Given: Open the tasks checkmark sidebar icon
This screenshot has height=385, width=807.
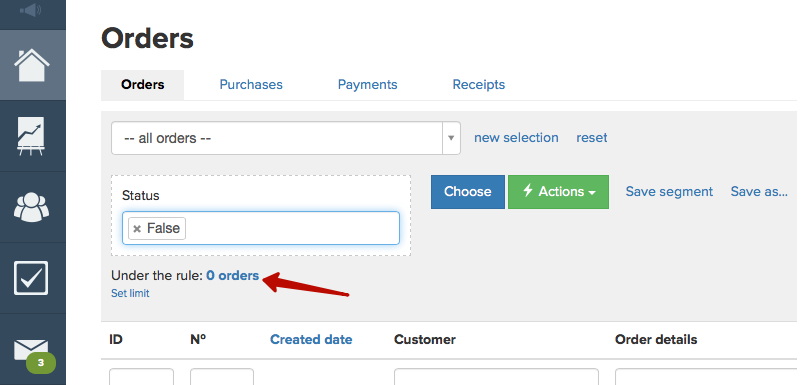Looking at the screenshot, I should (31, 278).
